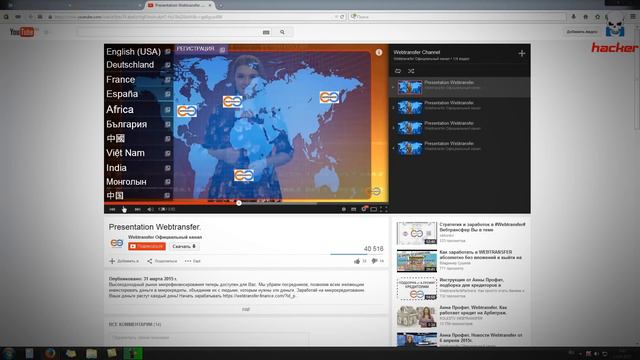Click the video progress bar scrubber

(239, 203)
